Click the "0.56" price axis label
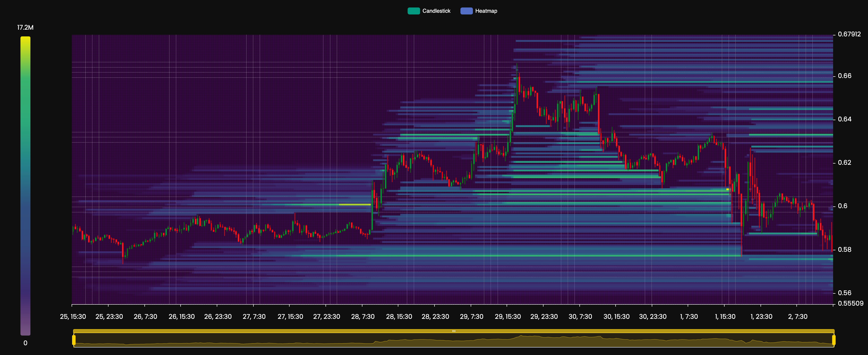This screenshot has height=355, width=868. [844, 293]
